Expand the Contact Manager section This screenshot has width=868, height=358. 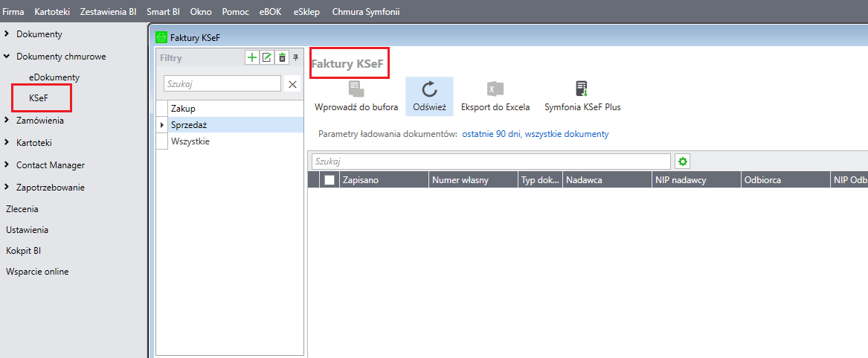coord(7,164)
